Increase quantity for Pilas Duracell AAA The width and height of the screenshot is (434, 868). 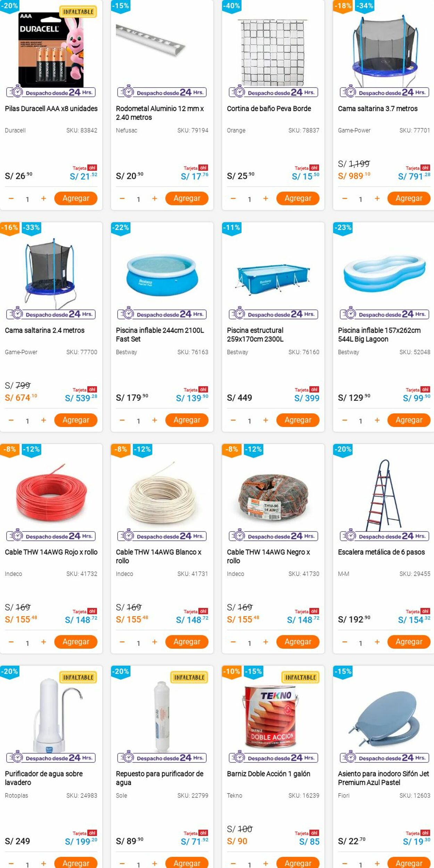tap(43, 198)
